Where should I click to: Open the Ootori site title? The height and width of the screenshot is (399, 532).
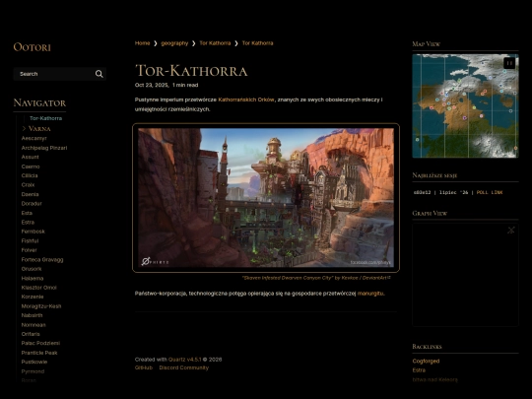32,47
